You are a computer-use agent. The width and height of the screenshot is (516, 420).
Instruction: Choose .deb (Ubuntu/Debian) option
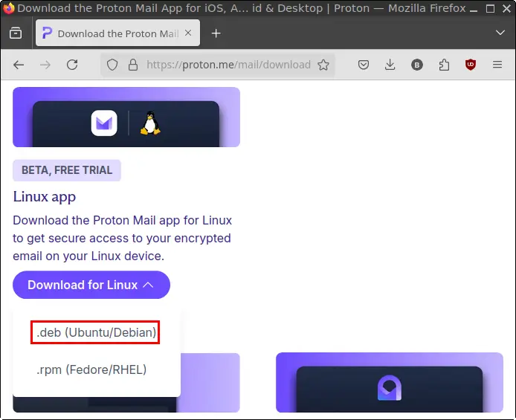[x=96, y=332]
